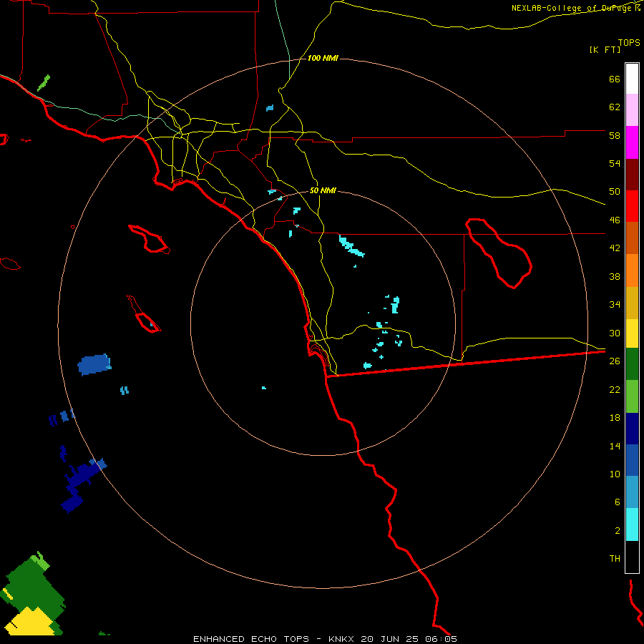
Task: Select the dark red (maroon) legend band
Action: tap(632, 175)
